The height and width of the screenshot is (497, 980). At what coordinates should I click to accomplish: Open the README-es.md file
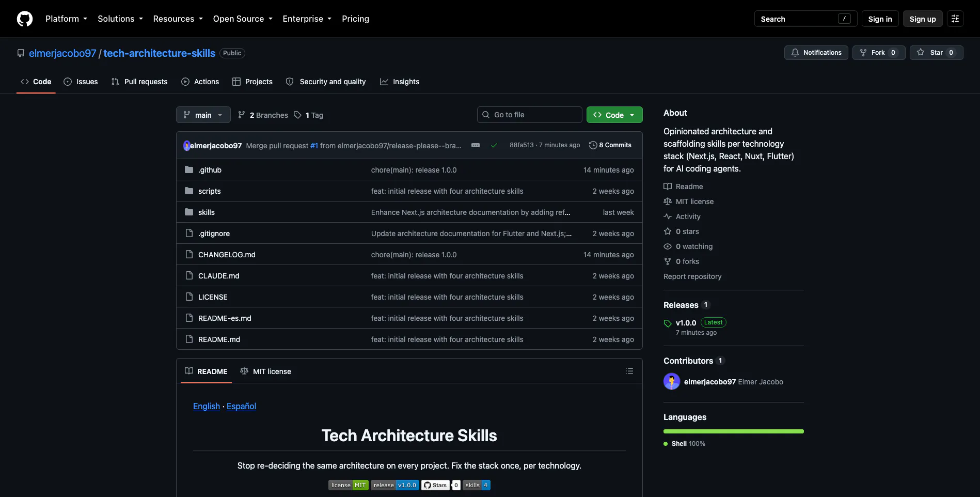[225, 318]
